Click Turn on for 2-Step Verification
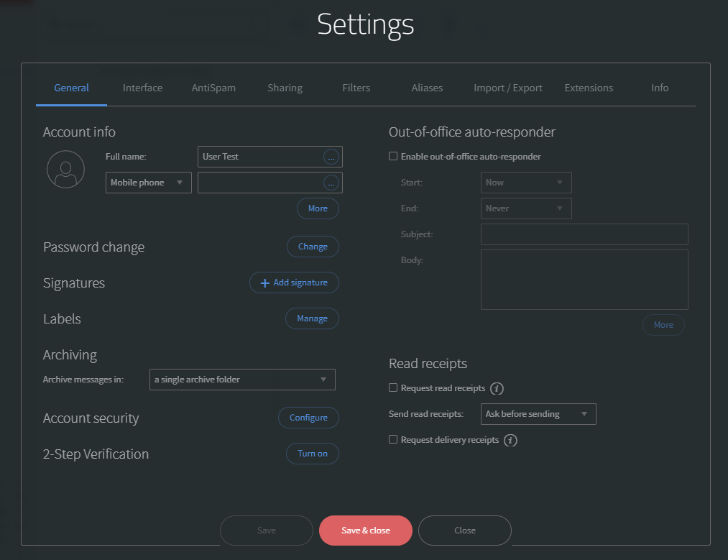 point(313,454)
